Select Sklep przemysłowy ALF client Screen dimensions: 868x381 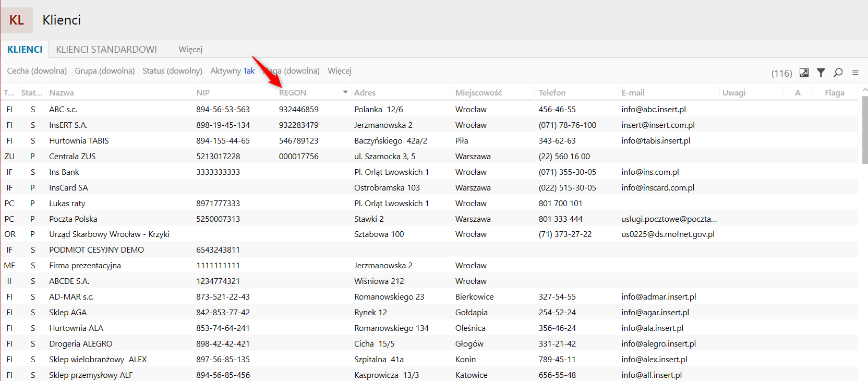(x=429, y=375)
